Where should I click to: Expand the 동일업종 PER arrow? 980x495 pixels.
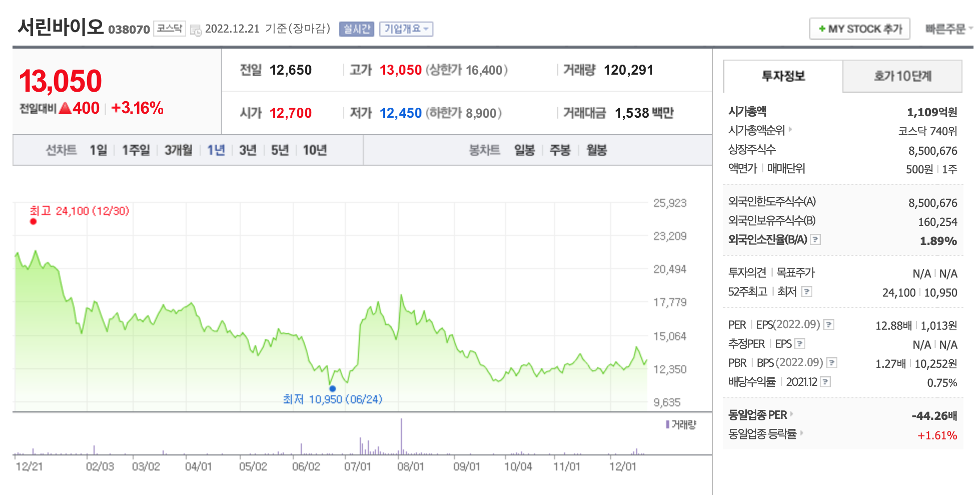point(792,414)
